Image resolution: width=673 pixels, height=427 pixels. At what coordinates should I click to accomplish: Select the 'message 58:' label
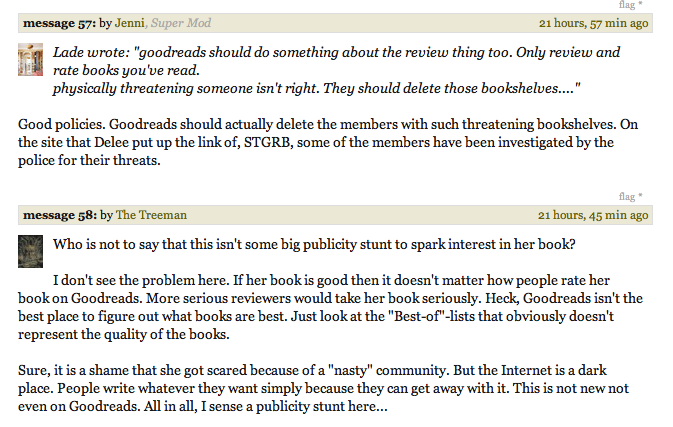point(60,215)
